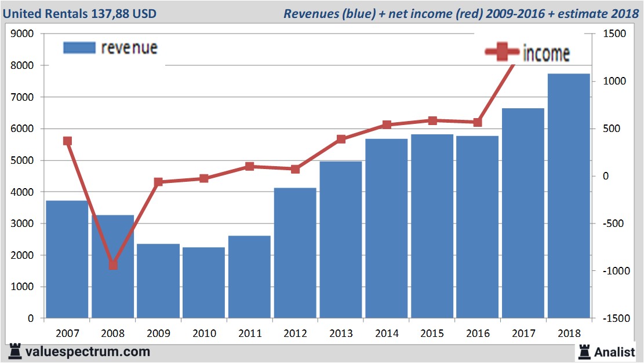The height and width of the screenshot is (363, 644).
Task: Select the 2010 revenue bar
Action: click(203, 283)
